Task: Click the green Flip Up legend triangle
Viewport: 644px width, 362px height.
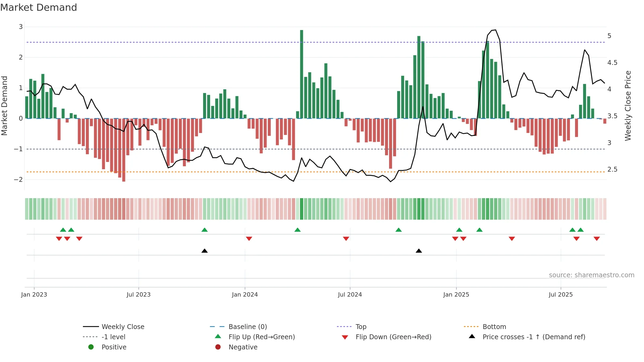Action: point(218,336)
